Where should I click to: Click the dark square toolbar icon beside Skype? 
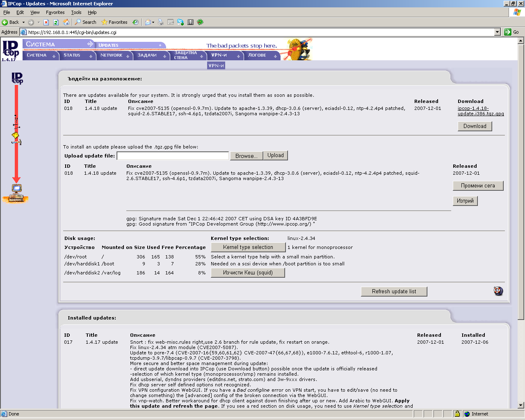tap(190, 22)
